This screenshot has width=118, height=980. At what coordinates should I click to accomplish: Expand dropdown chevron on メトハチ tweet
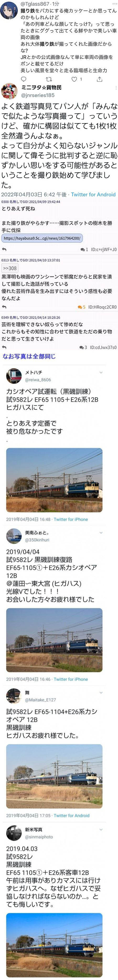100,373
